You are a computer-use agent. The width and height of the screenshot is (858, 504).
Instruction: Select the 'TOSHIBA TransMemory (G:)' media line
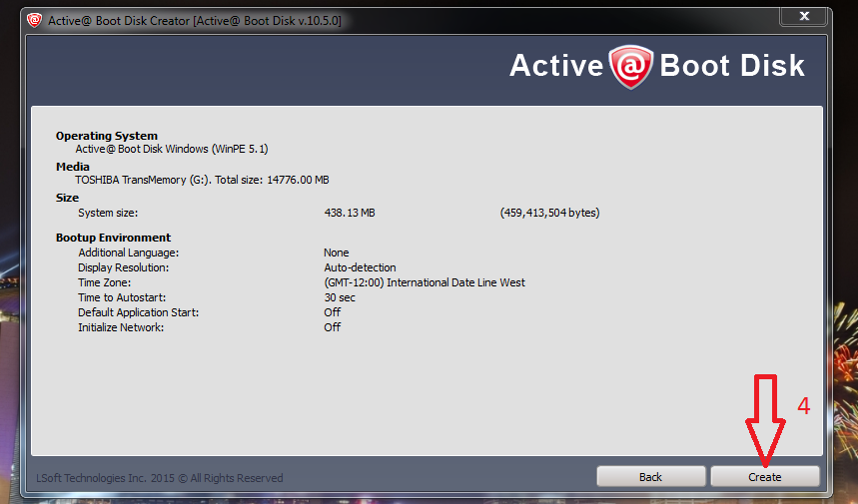(x=202, y=180)
